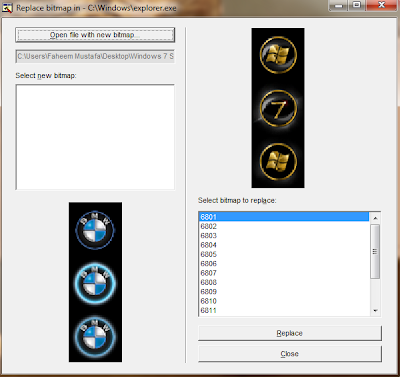This screenshot has width=400, height=377.
Task: Click the bitmap list scroll-up arrow
Action: 375,218
